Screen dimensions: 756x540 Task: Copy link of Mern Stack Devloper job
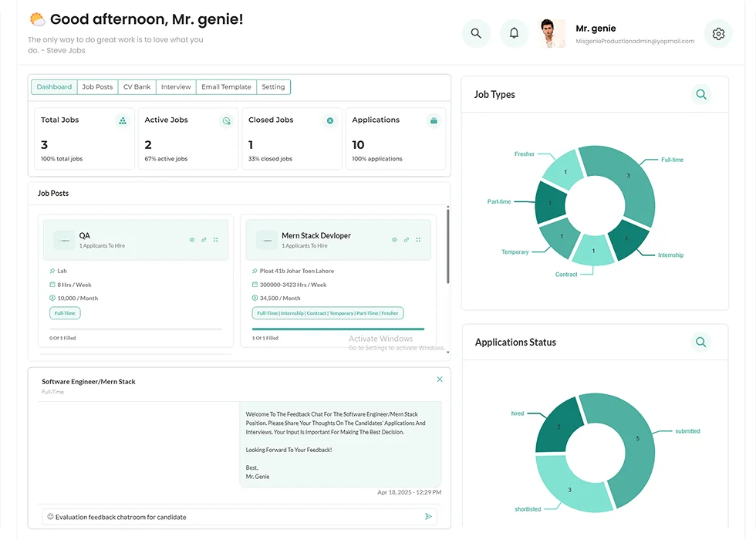point(406,240)
